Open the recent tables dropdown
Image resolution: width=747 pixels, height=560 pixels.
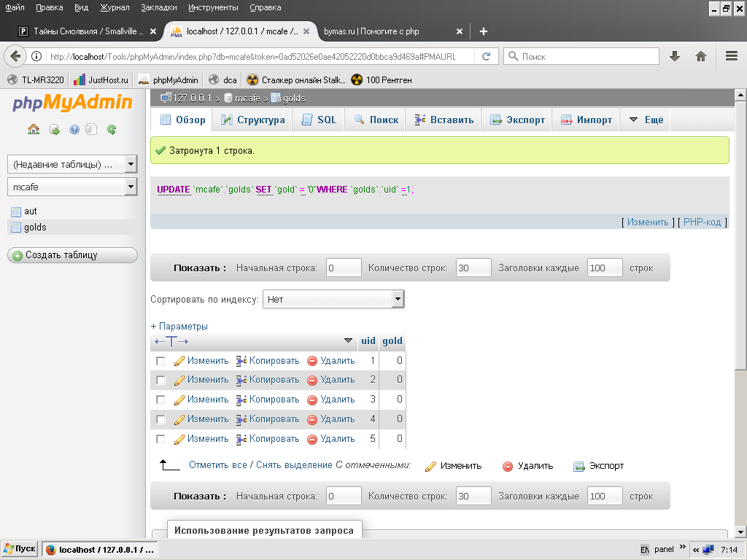click(71, 164)
